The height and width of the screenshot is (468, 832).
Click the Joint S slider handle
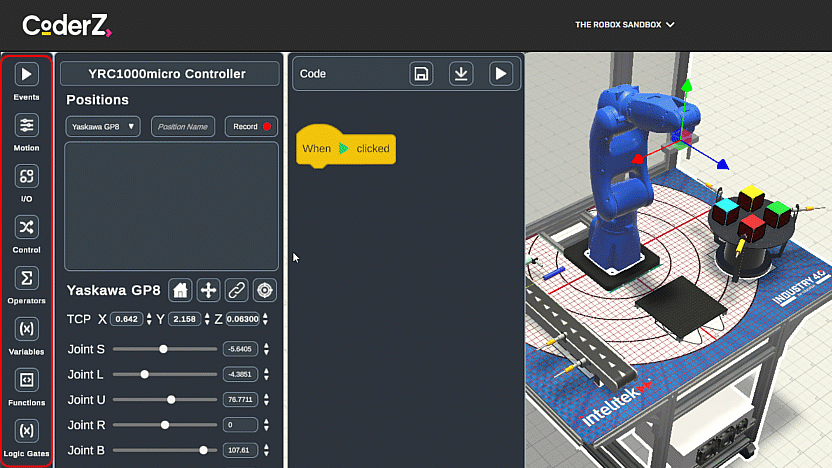pyautogui.click(x=164, y=349)
